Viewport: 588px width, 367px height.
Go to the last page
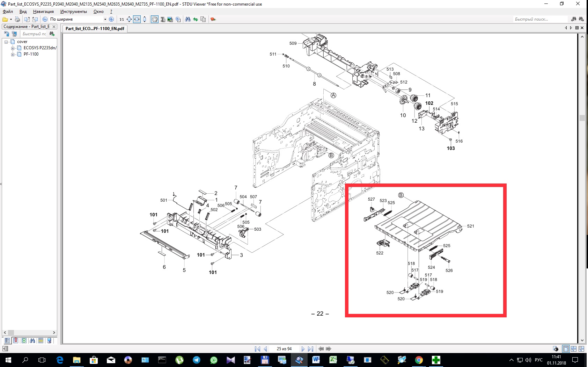pyautogui.click(x=311, y=349)
